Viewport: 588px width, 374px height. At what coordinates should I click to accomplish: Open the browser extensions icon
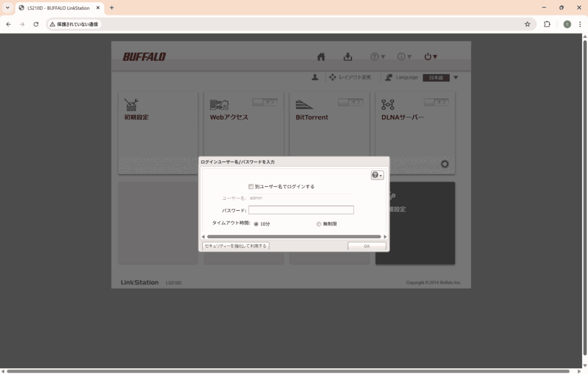click(x=547, y=24)
